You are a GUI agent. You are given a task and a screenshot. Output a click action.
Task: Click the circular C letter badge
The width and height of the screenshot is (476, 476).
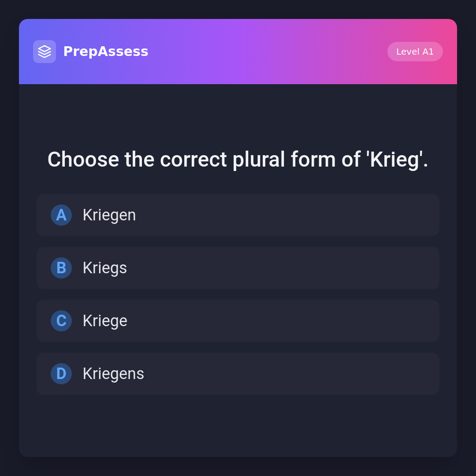pyautogui.click(x=61, y=321)
